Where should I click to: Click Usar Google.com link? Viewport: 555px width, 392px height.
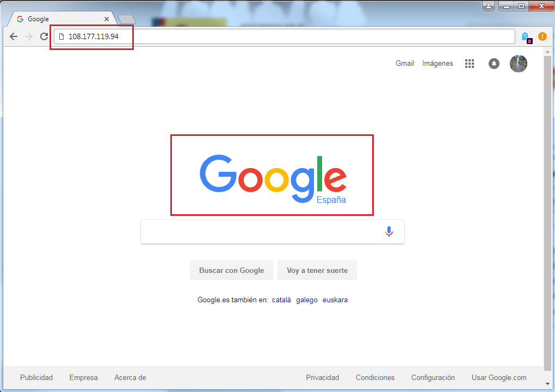[x=499, y=377]
